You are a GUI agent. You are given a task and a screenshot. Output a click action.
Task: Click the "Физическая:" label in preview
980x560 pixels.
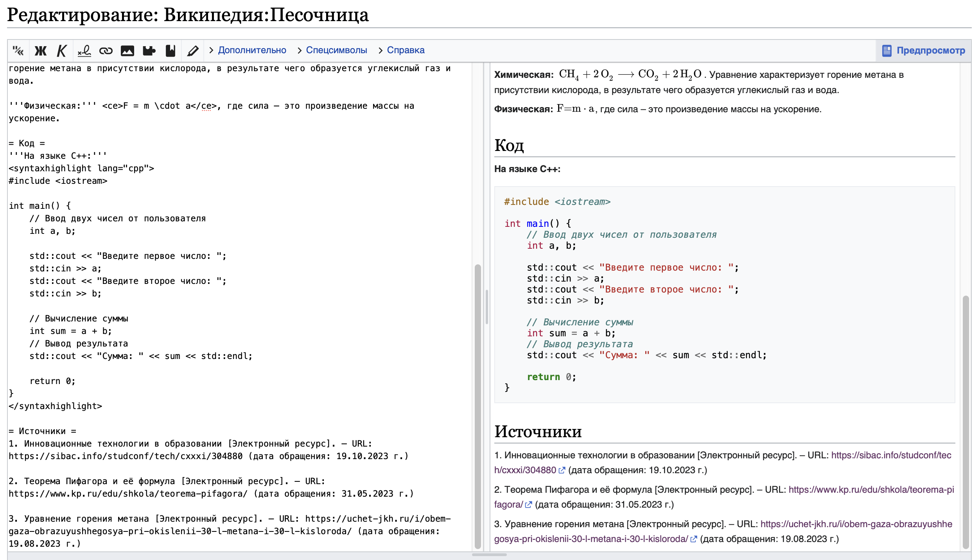[x=524, y=109]
